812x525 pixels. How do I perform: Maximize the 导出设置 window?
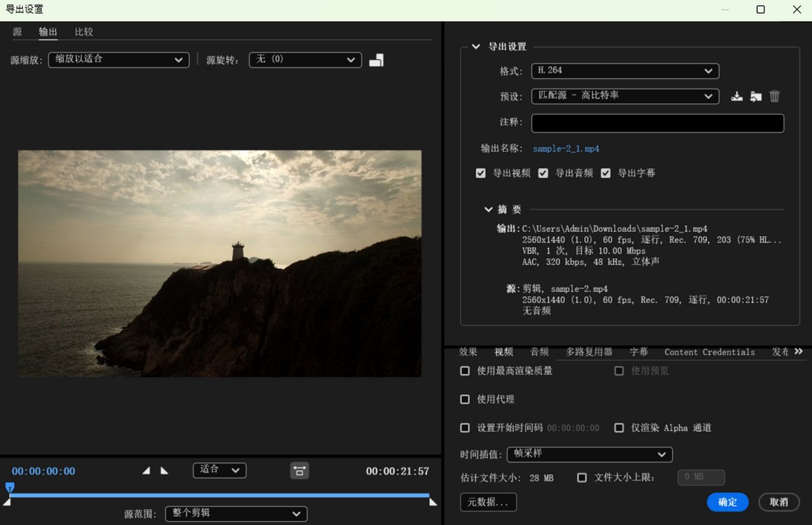coord(760,9)
